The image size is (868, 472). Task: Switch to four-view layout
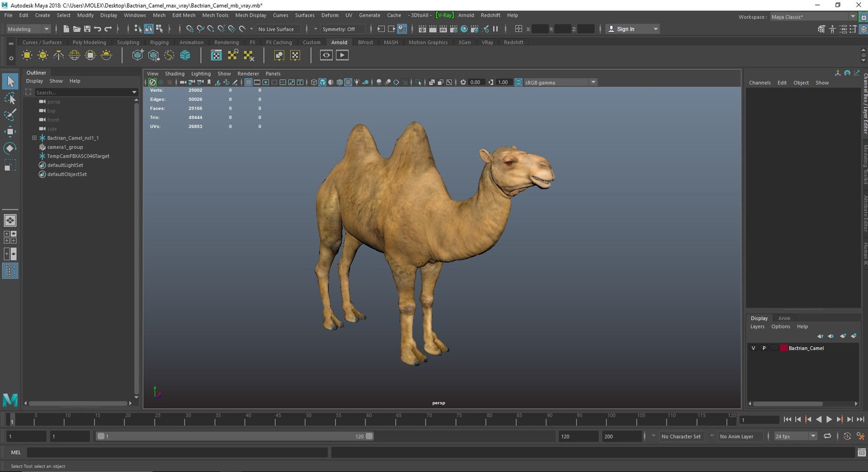[10, 237]
